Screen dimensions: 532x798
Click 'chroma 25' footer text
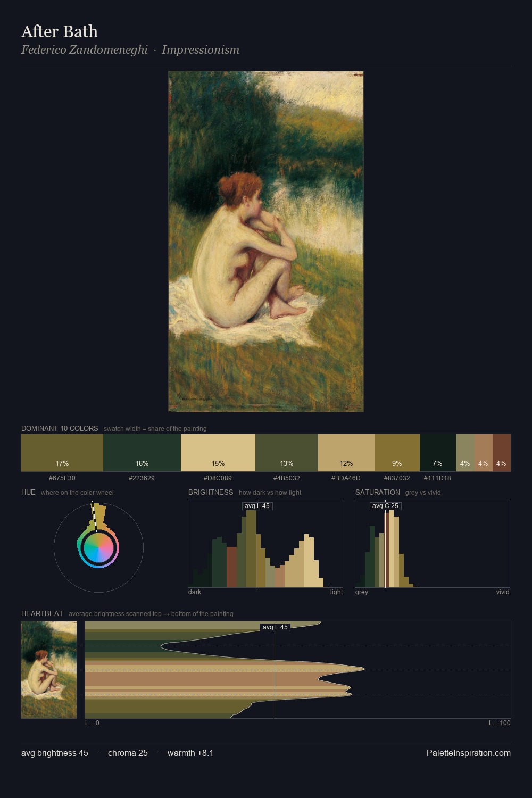128,753
